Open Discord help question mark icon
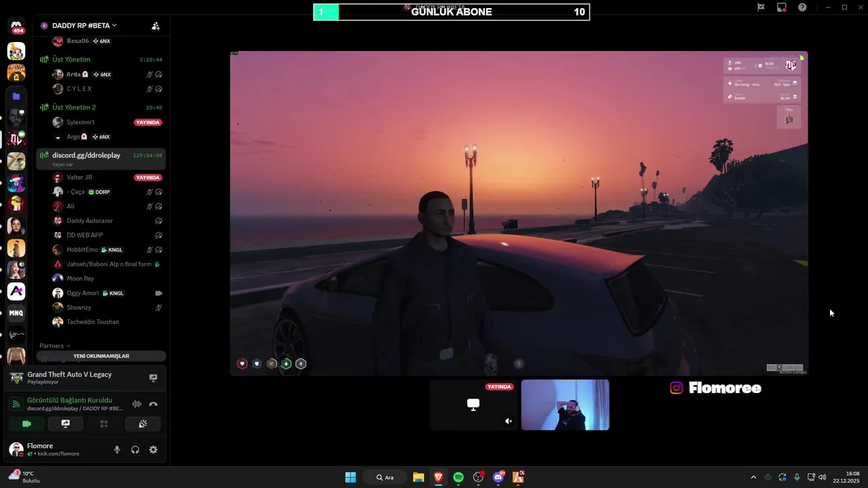868x488 pixels. point(802,7)
